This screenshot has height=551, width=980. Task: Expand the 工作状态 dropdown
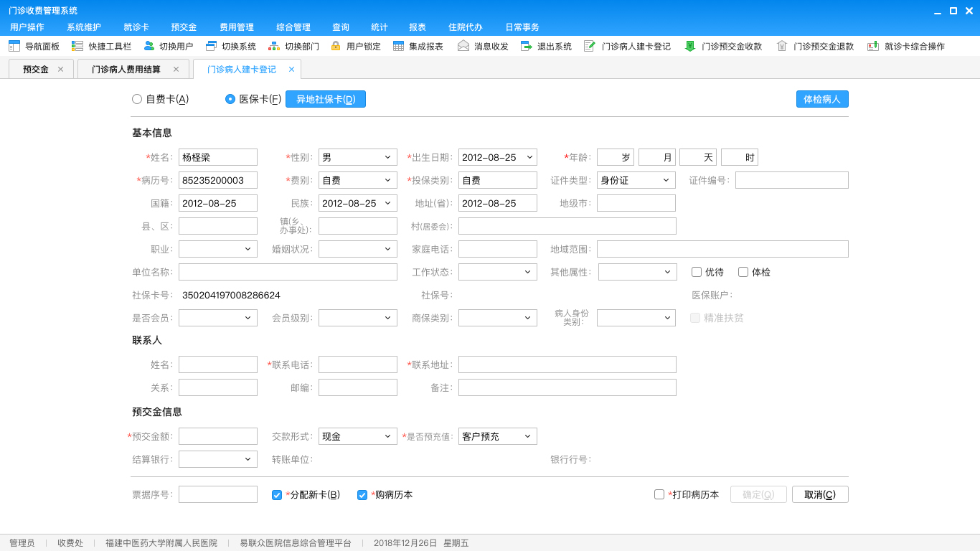point(498,272)
